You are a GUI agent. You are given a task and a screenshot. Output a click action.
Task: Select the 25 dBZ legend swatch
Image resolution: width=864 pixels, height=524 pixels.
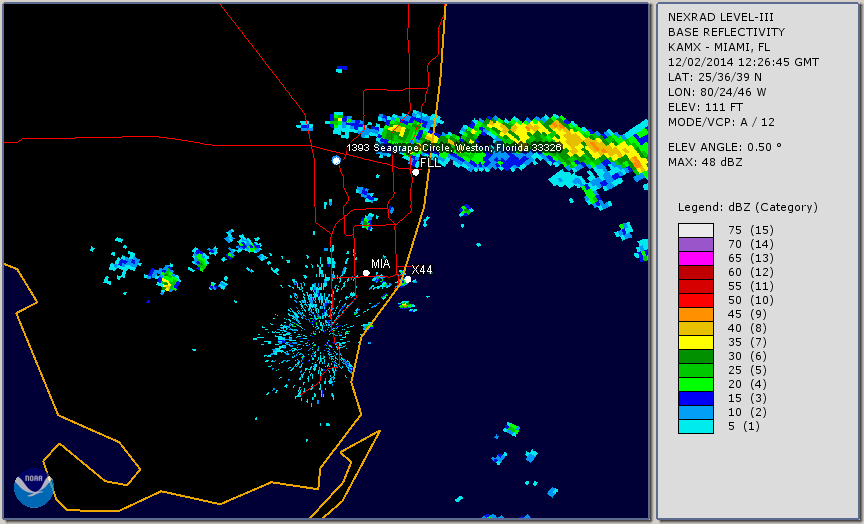coord(696,370)
